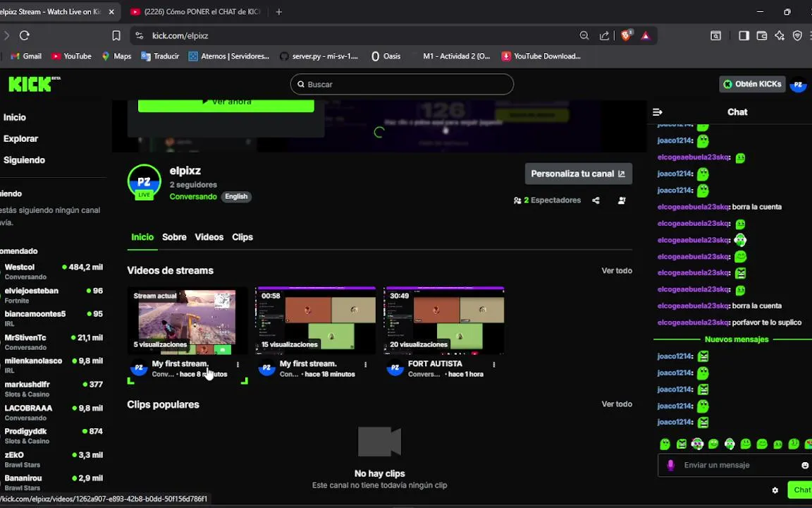Open the Brave VPN shield icon
Image resolution: width=812 pixels, height=508 pixels.
[x=797, y=36]
